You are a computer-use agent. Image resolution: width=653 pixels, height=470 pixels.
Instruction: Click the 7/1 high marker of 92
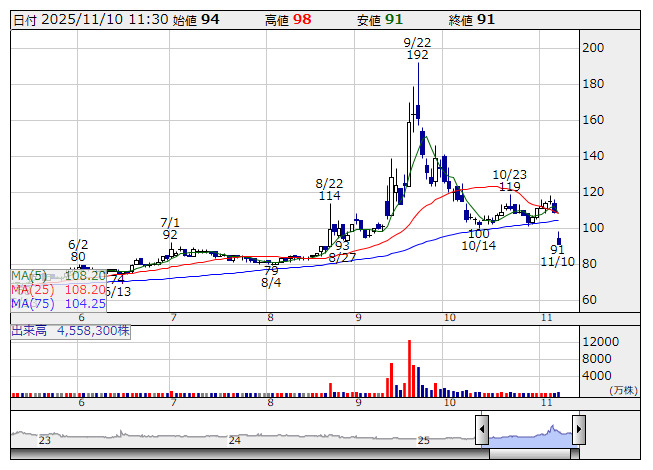[x=171, y=228]
